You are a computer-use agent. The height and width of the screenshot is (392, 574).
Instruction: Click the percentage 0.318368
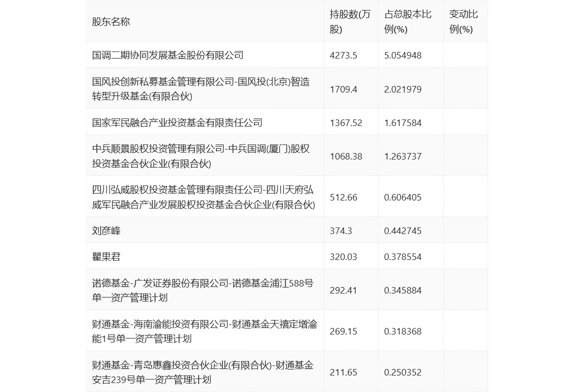point(403,331)
